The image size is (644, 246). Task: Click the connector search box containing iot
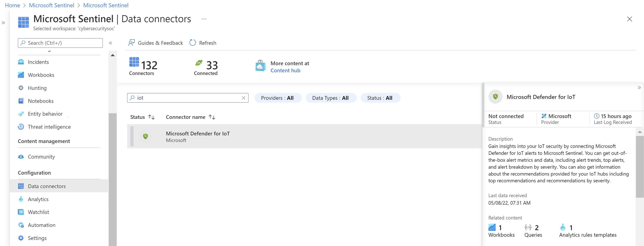pyautogui.click(x=187, y=98)
